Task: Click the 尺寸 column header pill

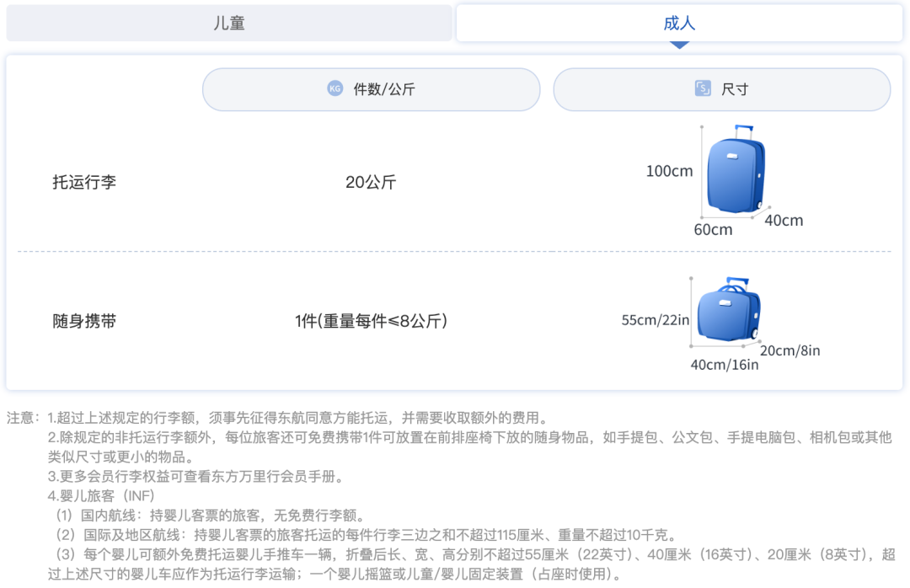Action: click(722, 89)
